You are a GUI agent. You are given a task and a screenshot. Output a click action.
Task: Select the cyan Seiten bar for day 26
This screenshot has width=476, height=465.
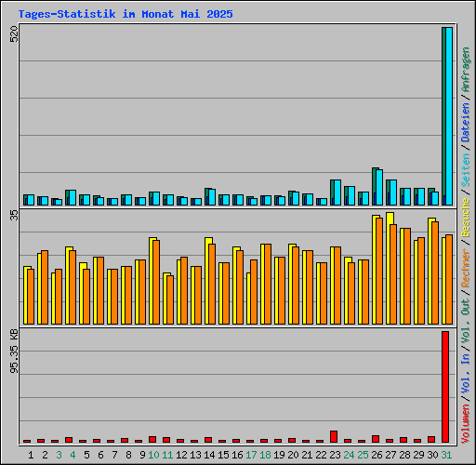pos(379,187)
